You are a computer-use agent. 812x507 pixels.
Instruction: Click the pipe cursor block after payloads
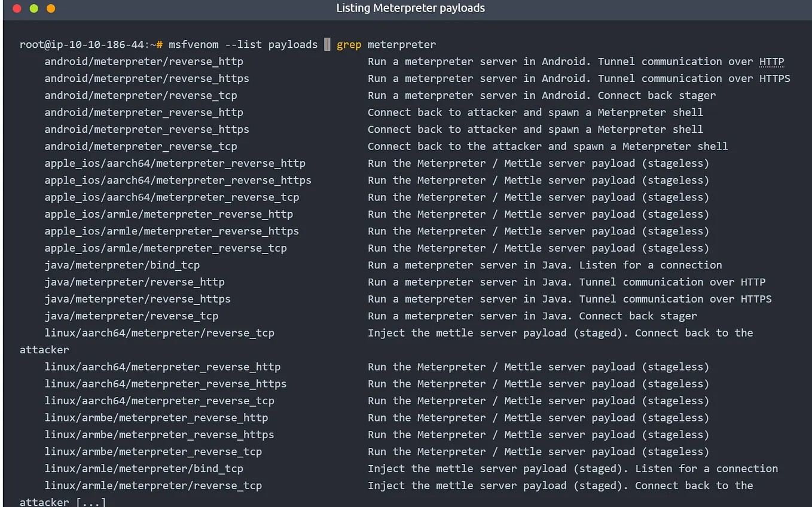[326, 44]
